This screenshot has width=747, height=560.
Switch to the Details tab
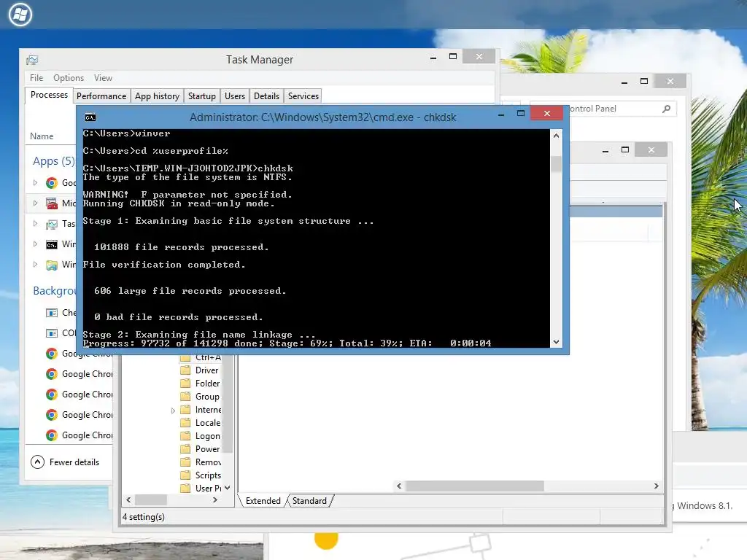267,96
